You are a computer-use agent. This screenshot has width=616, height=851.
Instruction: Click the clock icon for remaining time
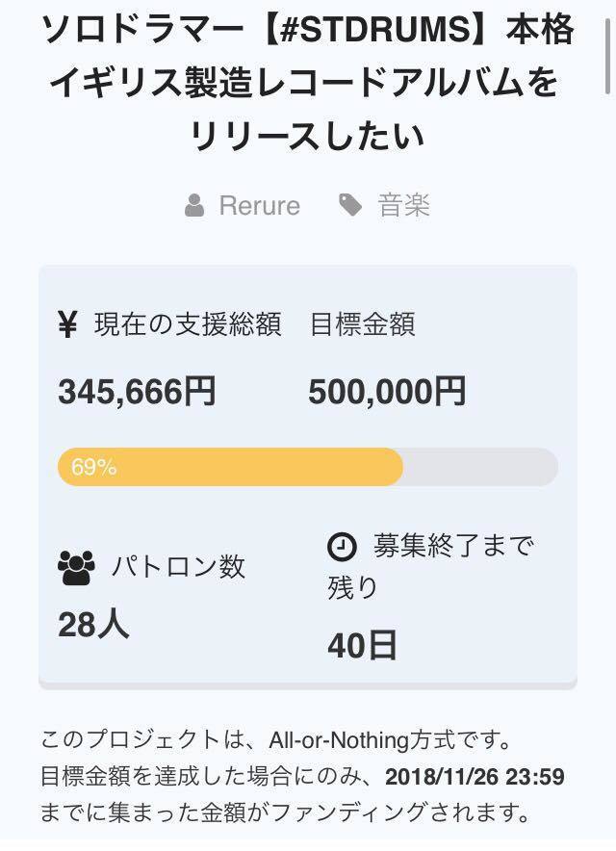coord(342,547)
